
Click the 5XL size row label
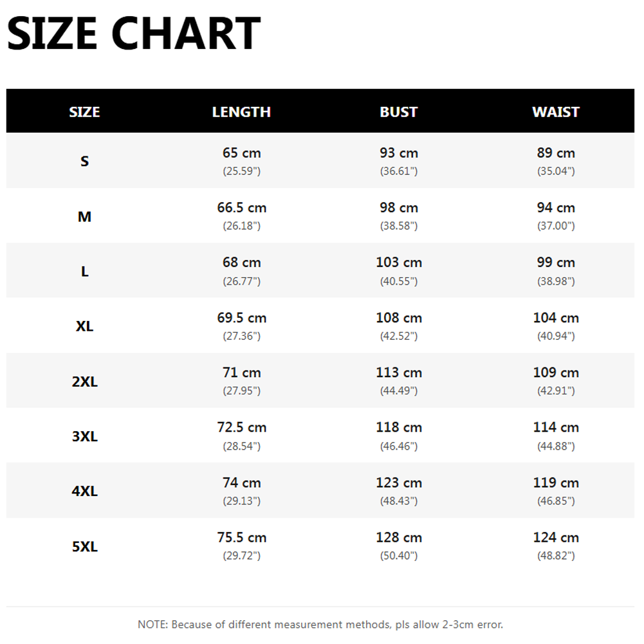pyautogui.click(x=85, y=547)
